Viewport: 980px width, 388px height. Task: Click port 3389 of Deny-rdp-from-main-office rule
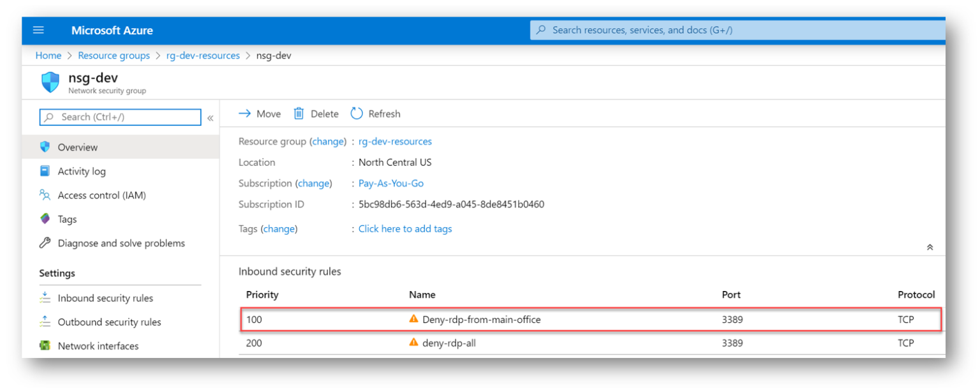tap(732, 319)
